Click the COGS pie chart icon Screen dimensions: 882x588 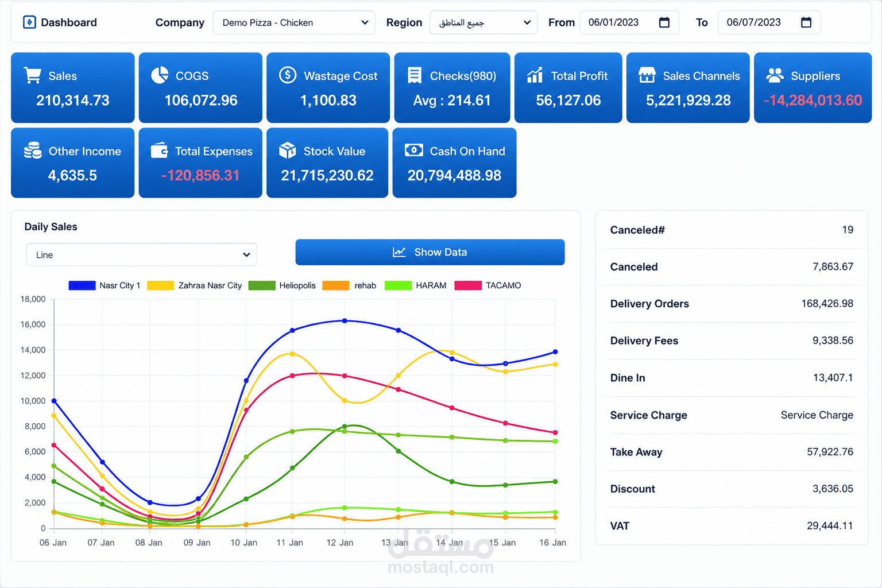[160, 75]
